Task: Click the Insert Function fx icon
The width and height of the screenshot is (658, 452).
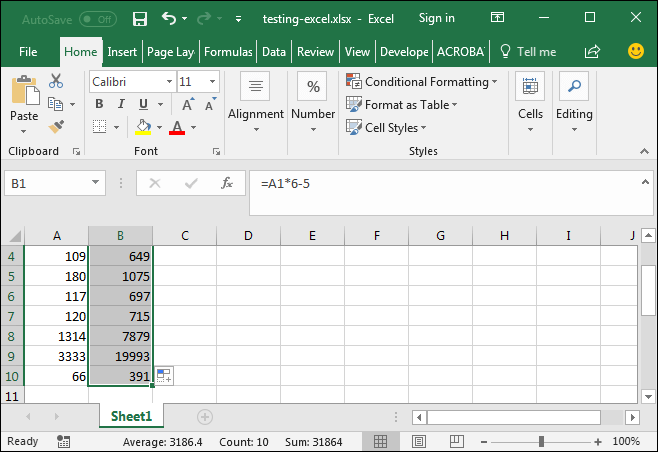Action: [227, 183]
